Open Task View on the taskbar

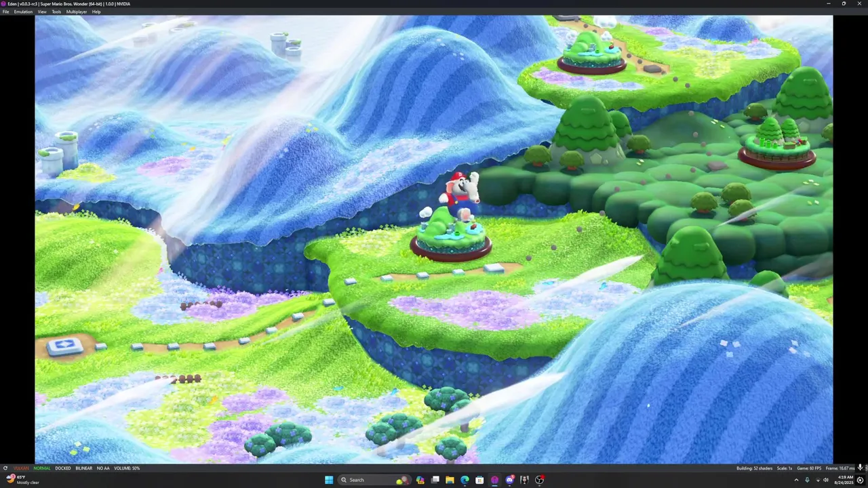point(435,480)
